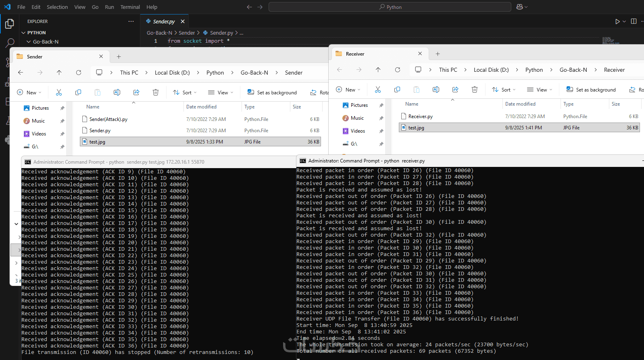This screenshot has height=360, width=644.
Task: Select Receiver.py file in Receiver window
Action: (x=519, y=116)
